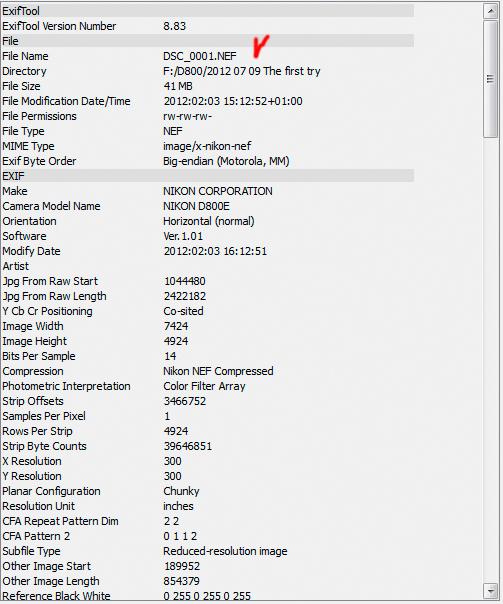Viewport: 503px width, 604px height.
Task: Click the vertical scrollbar thumb
Action: (x=490, y=79)
